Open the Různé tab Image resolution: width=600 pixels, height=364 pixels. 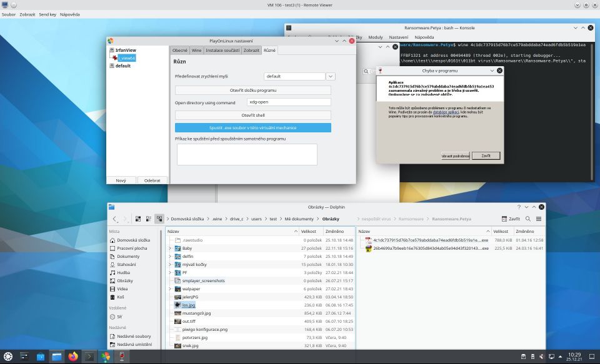click(x=269, y=50)
